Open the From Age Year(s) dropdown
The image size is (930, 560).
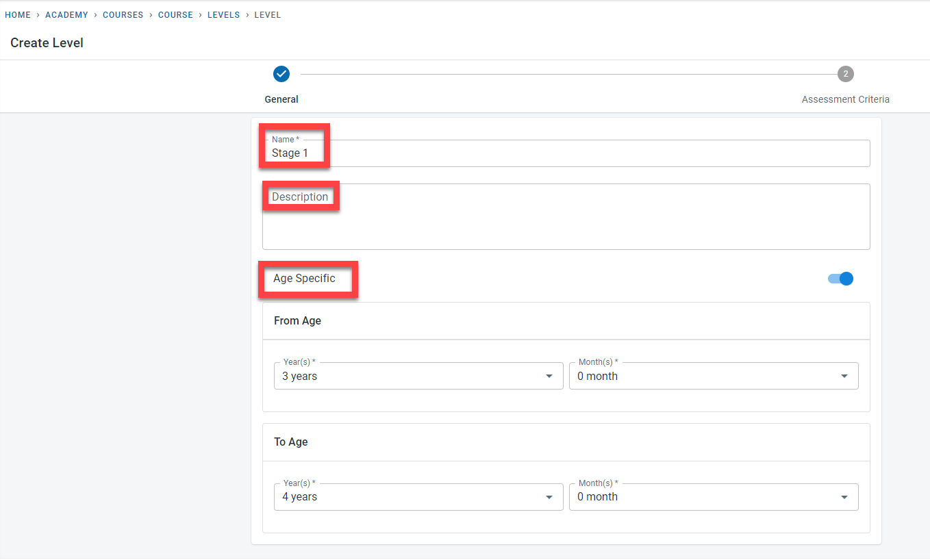418,376
